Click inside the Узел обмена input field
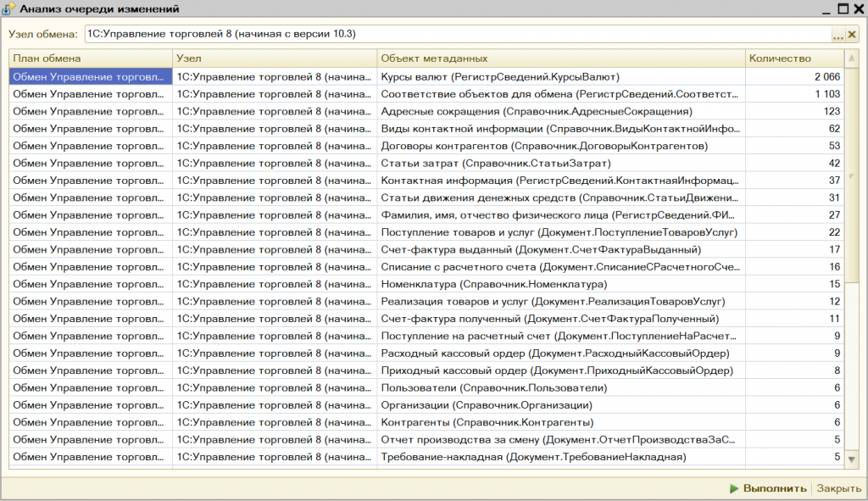The width and height of the screenshot is (868, 501). (457, 34)
